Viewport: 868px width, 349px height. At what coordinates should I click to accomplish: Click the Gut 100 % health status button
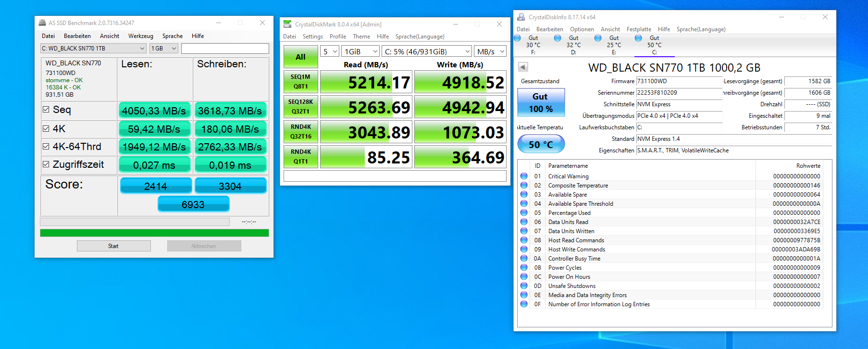541,102
